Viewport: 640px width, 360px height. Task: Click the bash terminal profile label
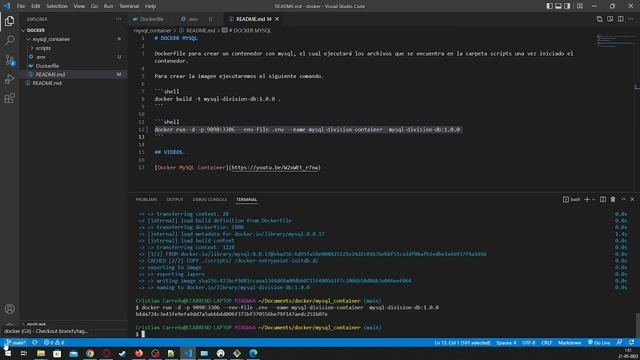(x=571, y=200)
